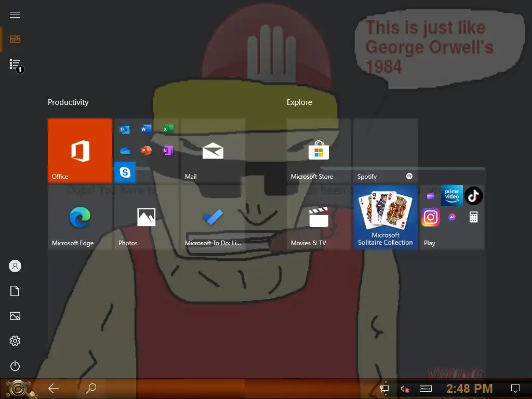Screen dimensions: 532x399
Task: Click the taskbar back arrow
Action: pos(54,389)
